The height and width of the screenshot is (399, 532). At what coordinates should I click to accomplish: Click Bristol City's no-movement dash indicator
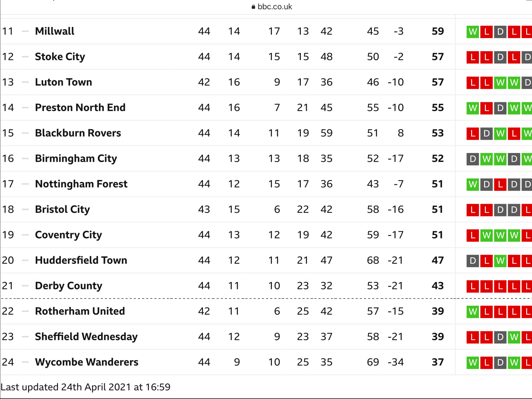(x=25, y=209)
